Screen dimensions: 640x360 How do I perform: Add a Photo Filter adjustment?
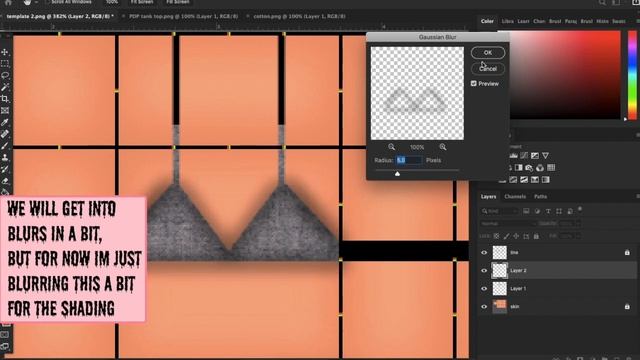point(529,168)
